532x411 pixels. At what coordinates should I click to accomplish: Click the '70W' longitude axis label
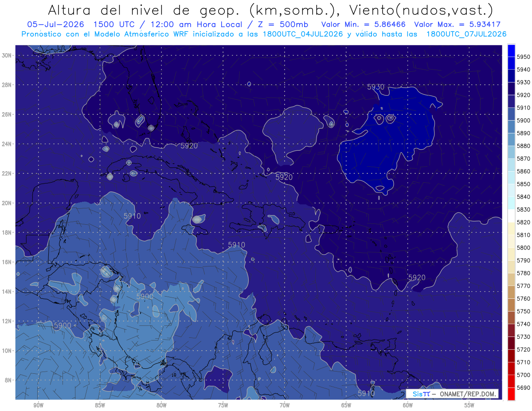(285, 405)
